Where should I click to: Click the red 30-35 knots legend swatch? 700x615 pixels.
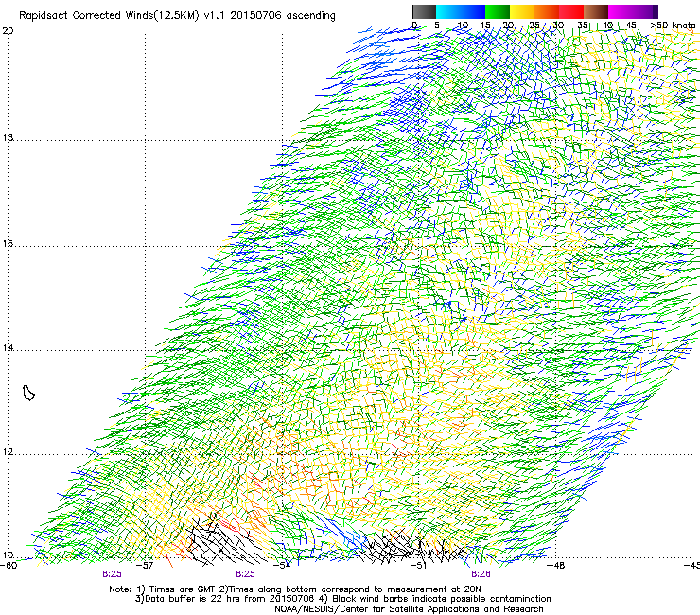571,11
